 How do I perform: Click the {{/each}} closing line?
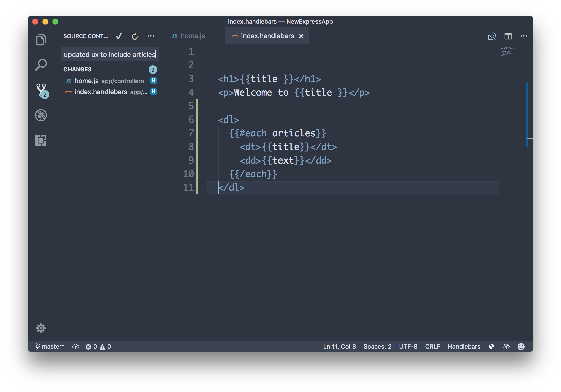click(253, 174)
